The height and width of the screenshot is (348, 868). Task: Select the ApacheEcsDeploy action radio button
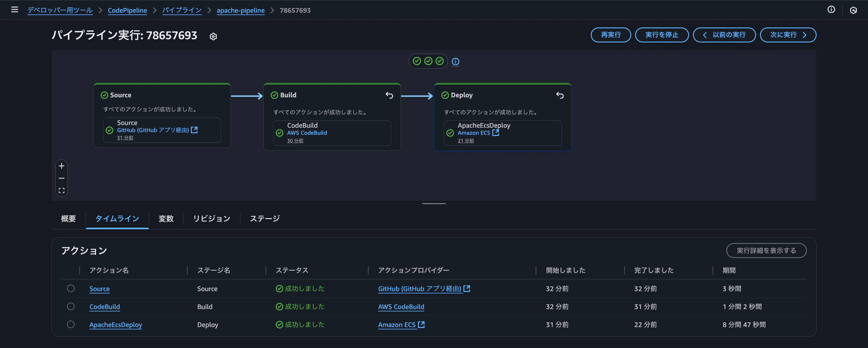point(71,324)
